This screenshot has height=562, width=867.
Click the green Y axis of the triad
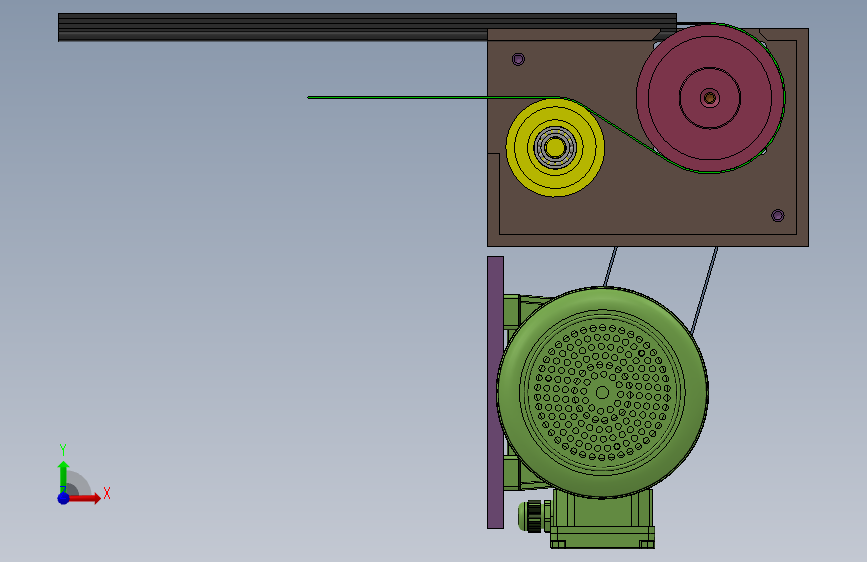(63, 476)
